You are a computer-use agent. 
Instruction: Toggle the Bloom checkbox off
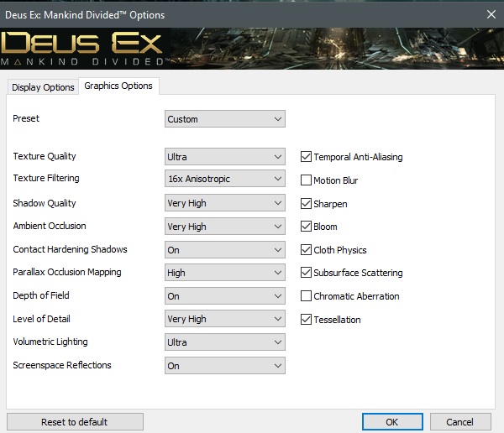coord(307,227)
